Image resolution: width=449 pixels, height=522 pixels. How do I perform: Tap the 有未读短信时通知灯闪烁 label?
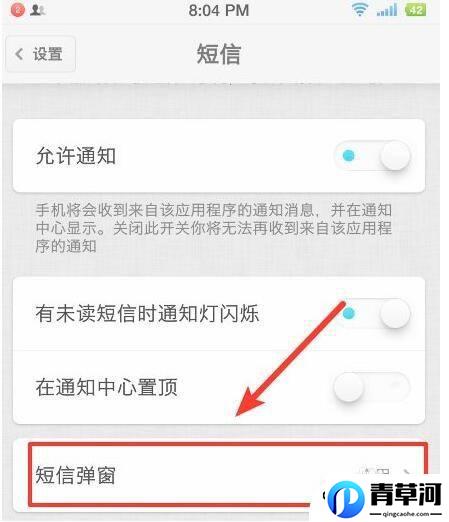147,314
